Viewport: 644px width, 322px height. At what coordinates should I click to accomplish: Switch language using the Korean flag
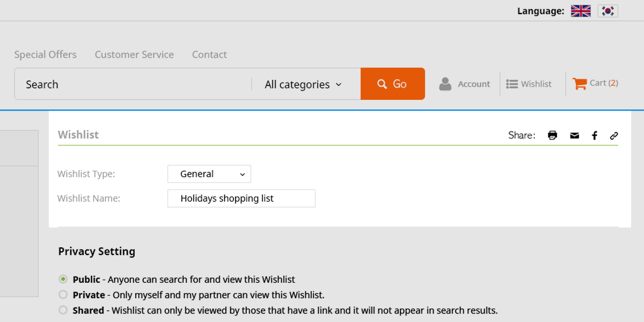click(608, 11)
